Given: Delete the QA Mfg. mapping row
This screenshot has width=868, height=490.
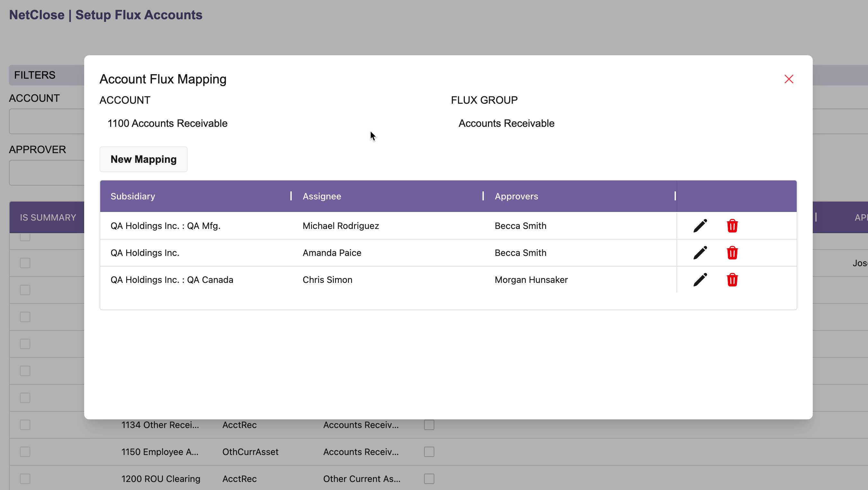Looking at the screenshot, I should (x=732, y=226).
